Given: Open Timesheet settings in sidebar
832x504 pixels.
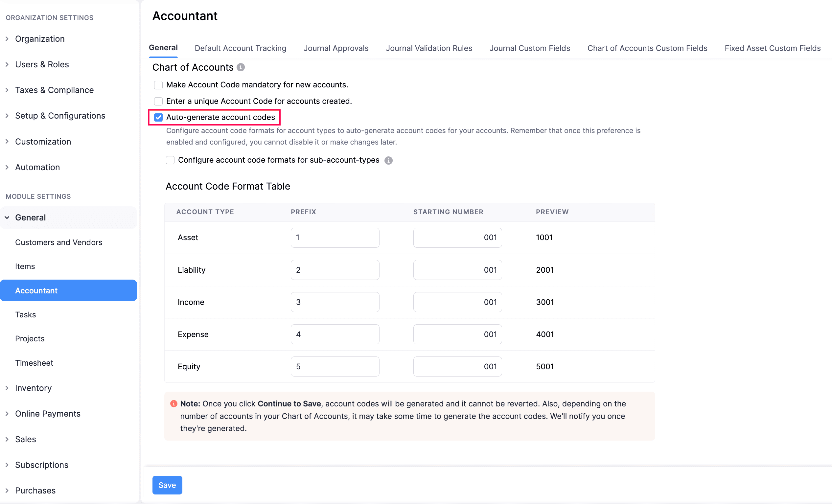Looking at the screenshot, I should (x=34, y=363).
